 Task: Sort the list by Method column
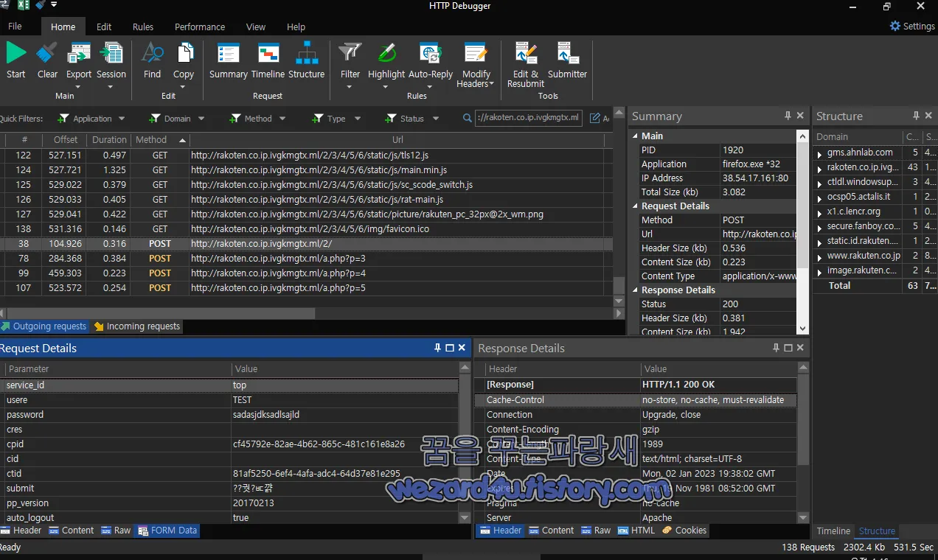160,140
